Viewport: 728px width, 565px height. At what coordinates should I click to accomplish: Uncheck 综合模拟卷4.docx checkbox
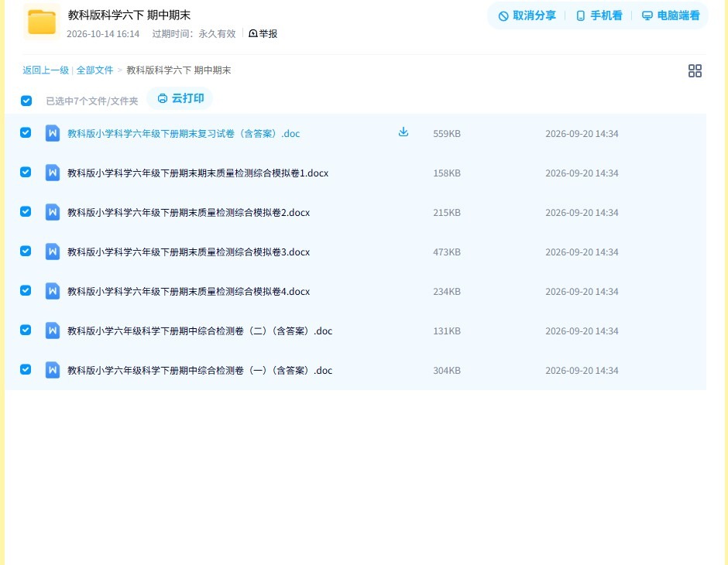click(26, 290)
